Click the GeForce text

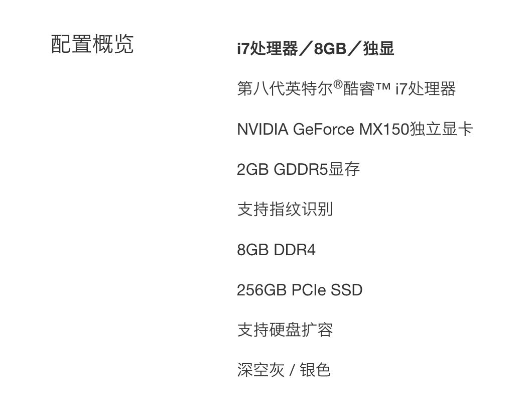323,130
